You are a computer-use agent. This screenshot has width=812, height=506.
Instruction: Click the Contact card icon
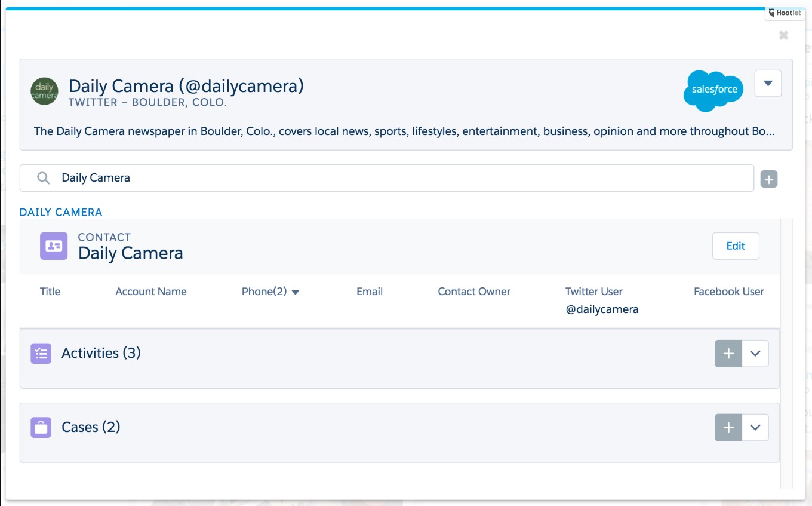(54, 246)
